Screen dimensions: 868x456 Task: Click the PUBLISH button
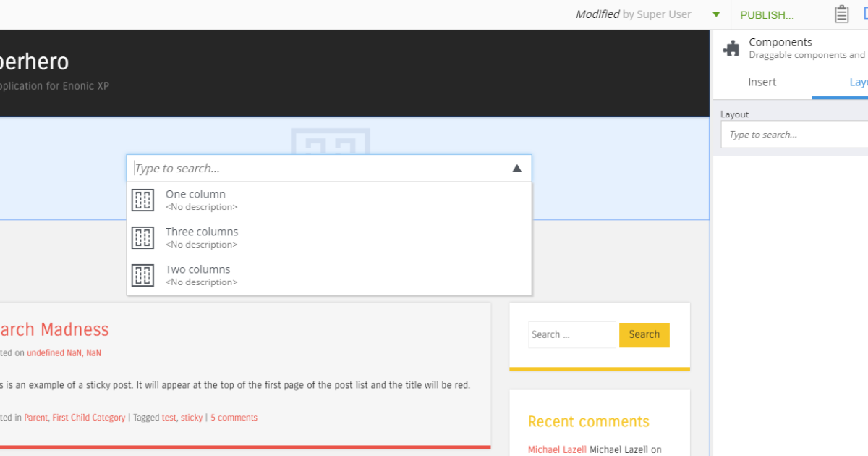(x=767, y=14)
